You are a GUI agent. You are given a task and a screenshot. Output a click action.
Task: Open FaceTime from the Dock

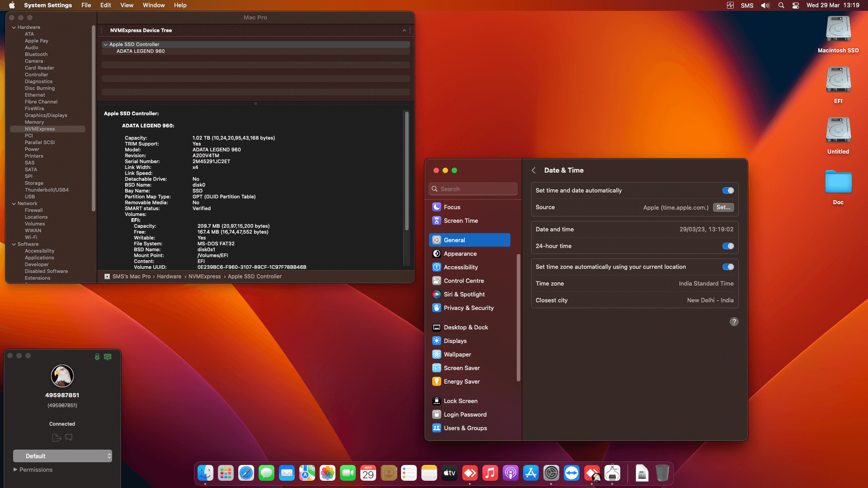click(x=348, y=473)
